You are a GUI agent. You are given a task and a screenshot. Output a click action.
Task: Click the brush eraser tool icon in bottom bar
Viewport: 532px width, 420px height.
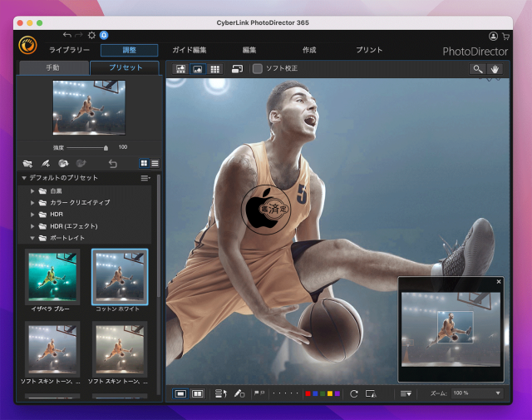tap(239, 393)
